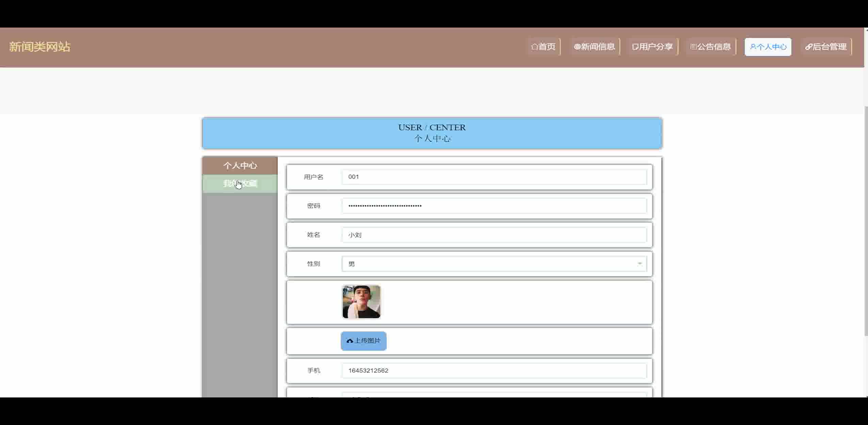The width and height of the screenshot is (868, 425).
Task: Click the home icon beside 首页
Action: (534, 47)
